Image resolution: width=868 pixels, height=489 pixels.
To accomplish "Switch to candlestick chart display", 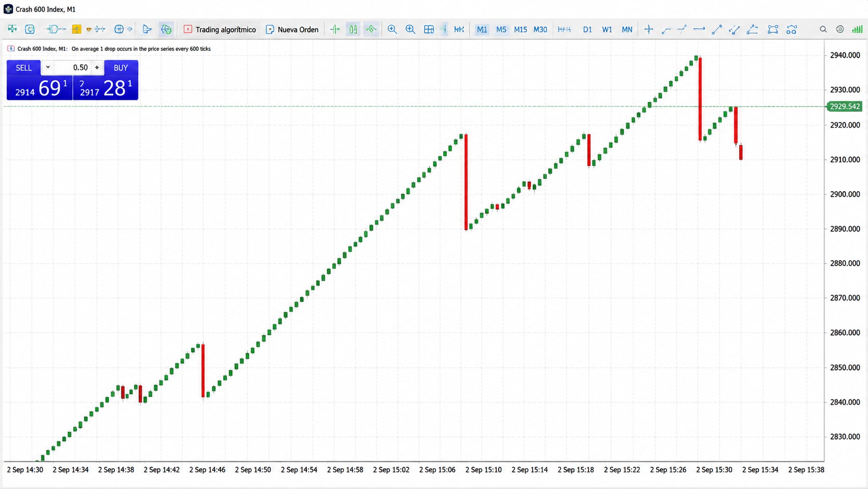I will click(353, 29).
